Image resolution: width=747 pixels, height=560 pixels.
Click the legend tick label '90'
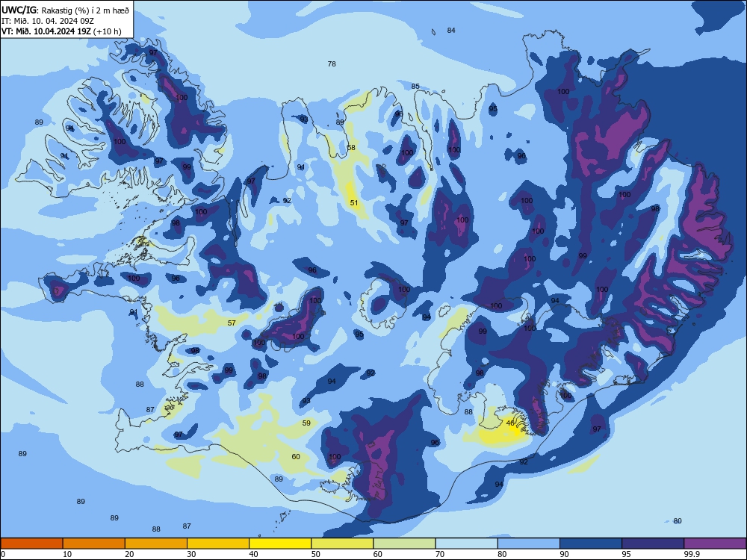564,554
